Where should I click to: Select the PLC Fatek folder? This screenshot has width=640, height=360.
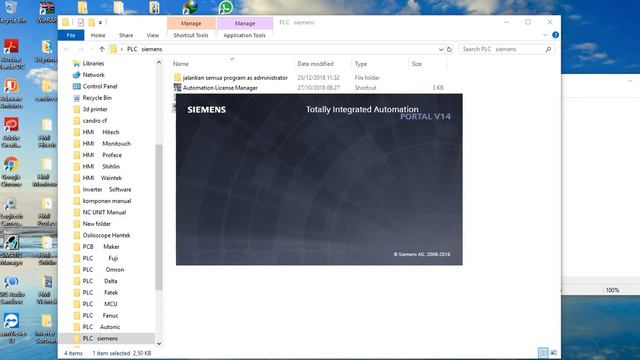(100, 292)
